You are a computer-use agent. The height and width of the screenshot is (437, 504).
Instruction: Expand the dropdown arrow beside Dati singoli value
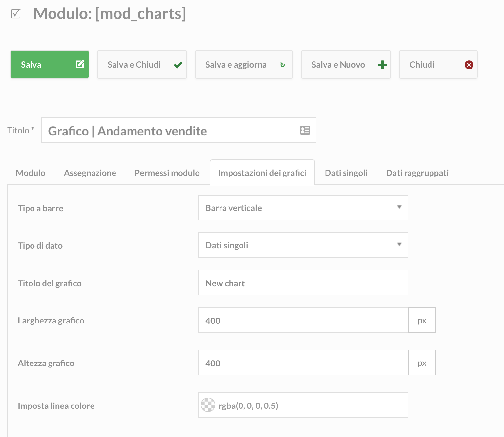click(x=399, y=245)
